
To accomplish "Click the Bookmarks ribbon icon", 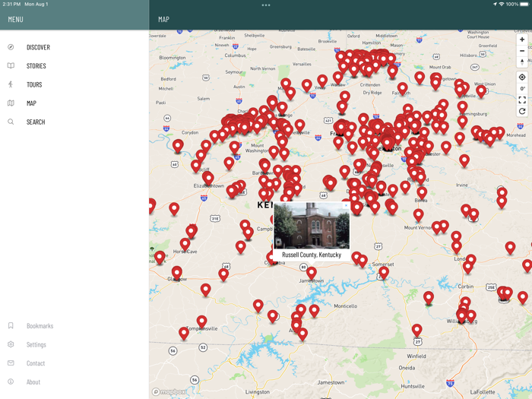I will pyautogui.click(x=11, y=326).
